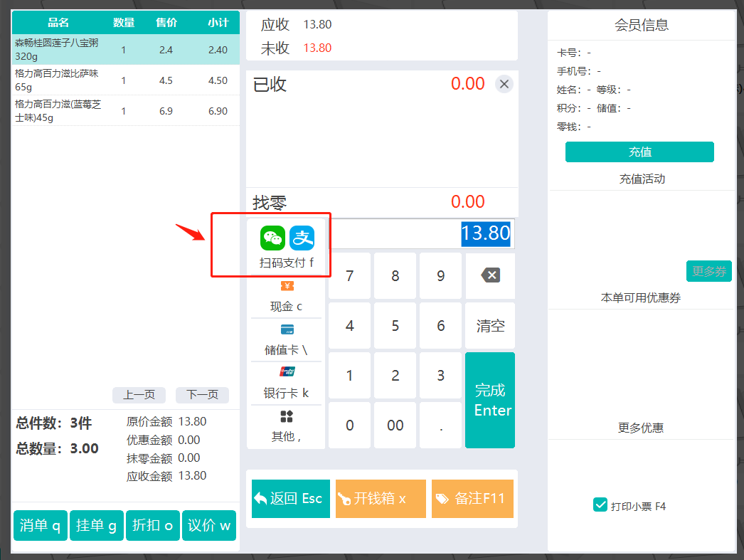
Task: Void the order with 消单 q
Action: click(x=41, y=525)
